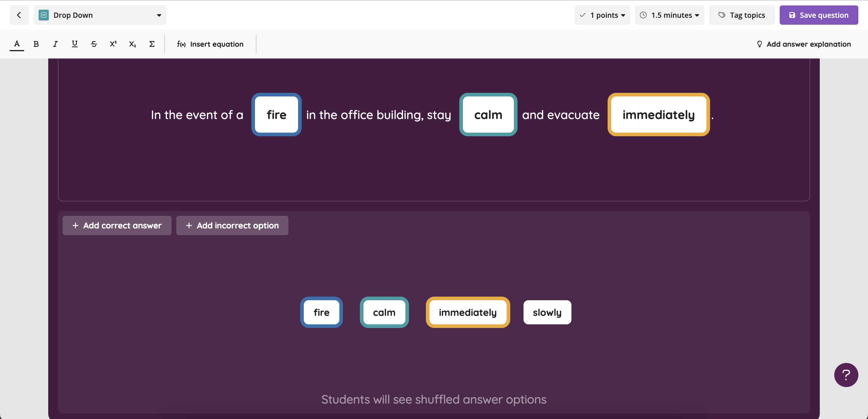Click the Subscript formatting icon
The width and height of the screenshot is (868, 419).
(132, 44)
